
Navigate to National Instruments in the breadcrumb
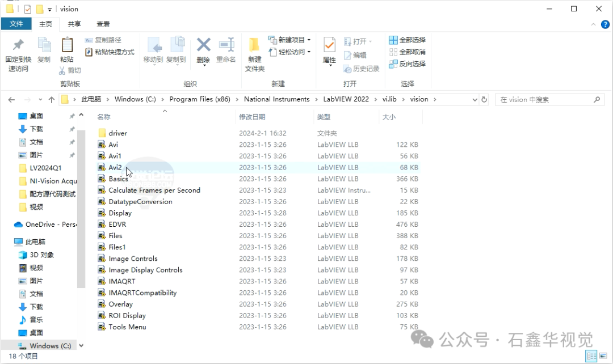[x=277, y=99]
